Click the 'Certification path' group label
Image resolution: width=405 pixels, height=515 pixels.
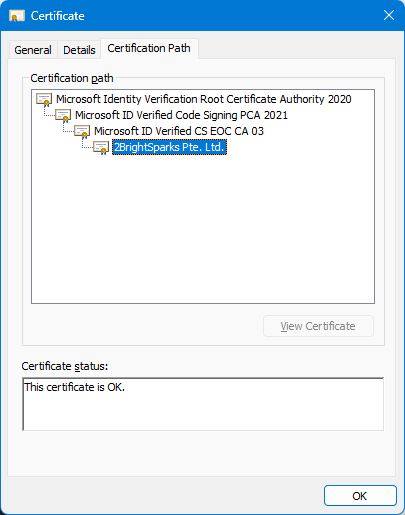tap(72, 78)
